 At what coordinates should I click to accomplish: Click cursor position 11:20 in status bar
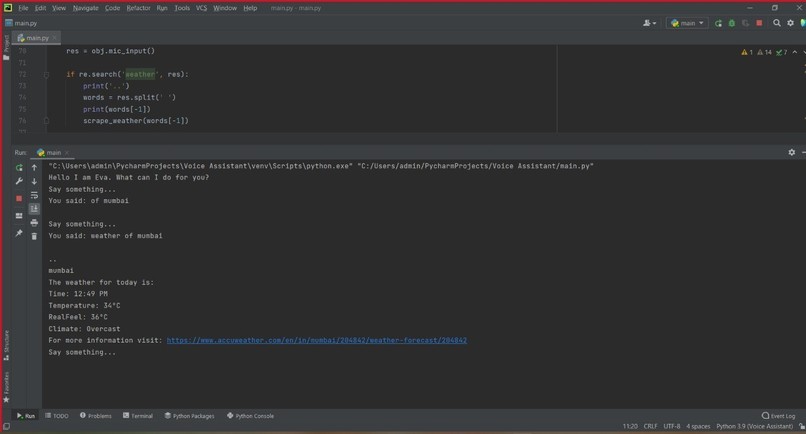click(x=630, y=426)
